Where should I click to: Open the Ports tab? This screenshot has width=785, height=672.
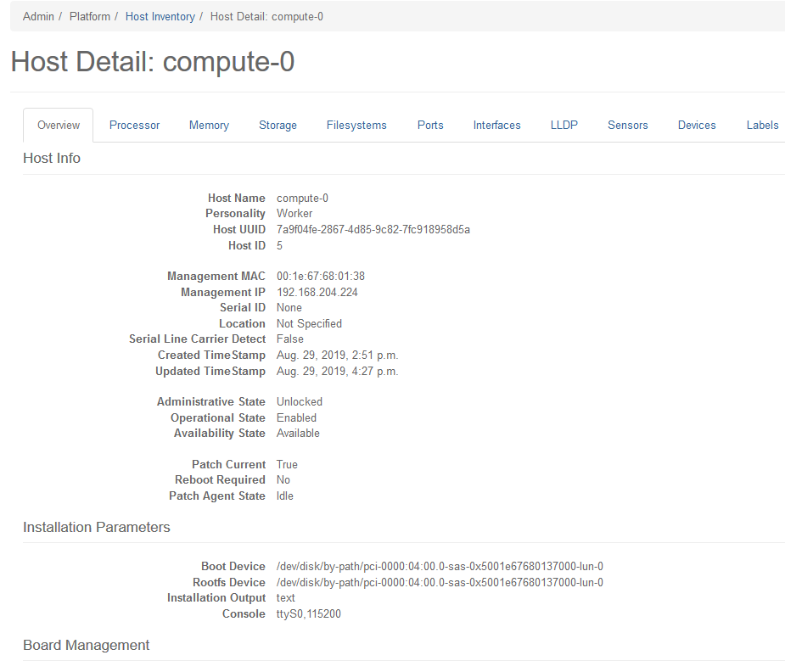click(430, 125)
